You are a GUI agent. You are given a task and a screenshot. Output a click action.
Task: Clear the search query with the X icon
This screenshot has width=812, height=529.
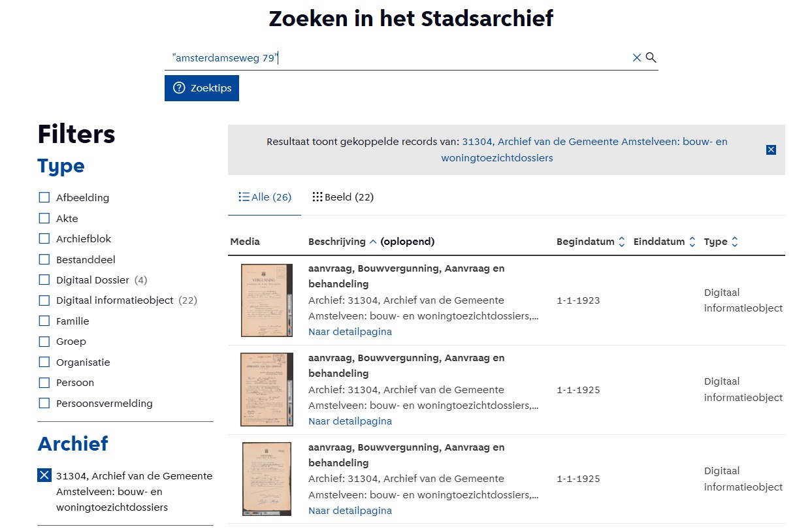(x=637, y=58)
